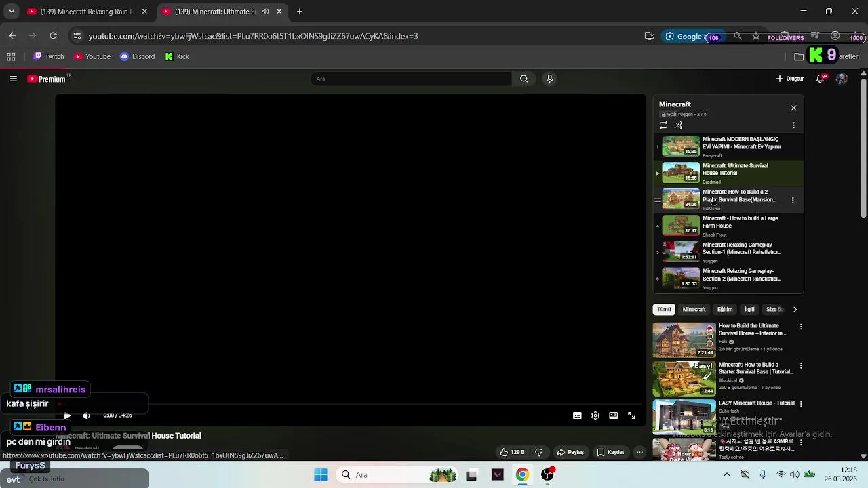The width and height of the screenshot is (868, 488).
Task: Open Chrome from the taskbar
Action: tap(522, 475)
